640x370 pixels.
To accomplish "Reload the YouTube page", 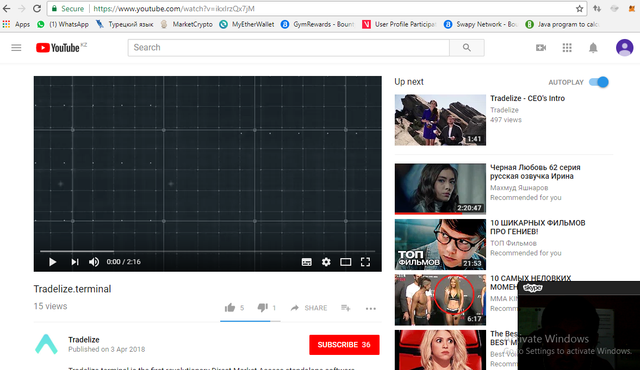I will pyautogui.click(x=37, y=9).
